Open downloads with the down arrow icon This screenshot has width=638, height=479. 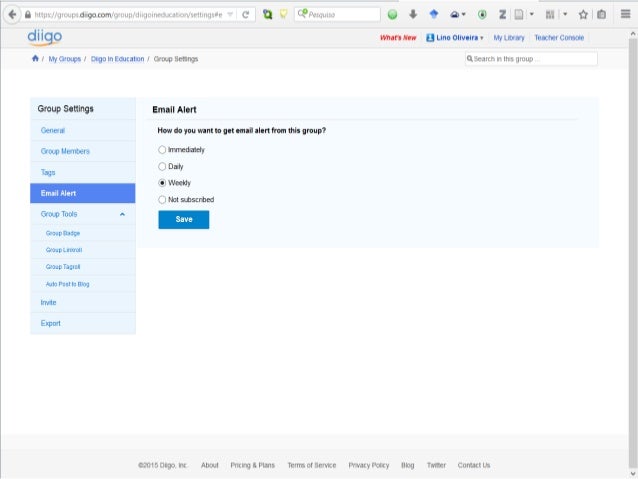click(413, 15)
